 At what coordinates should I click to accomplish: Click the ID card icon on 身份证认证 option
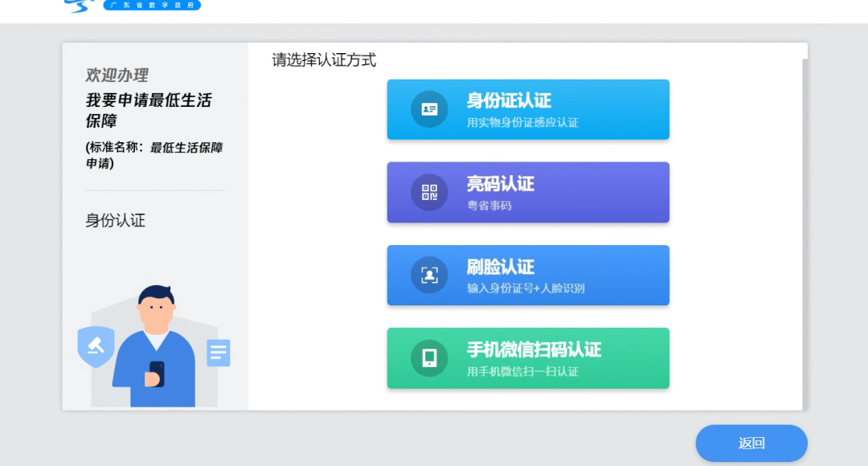[x=428, y=109]
